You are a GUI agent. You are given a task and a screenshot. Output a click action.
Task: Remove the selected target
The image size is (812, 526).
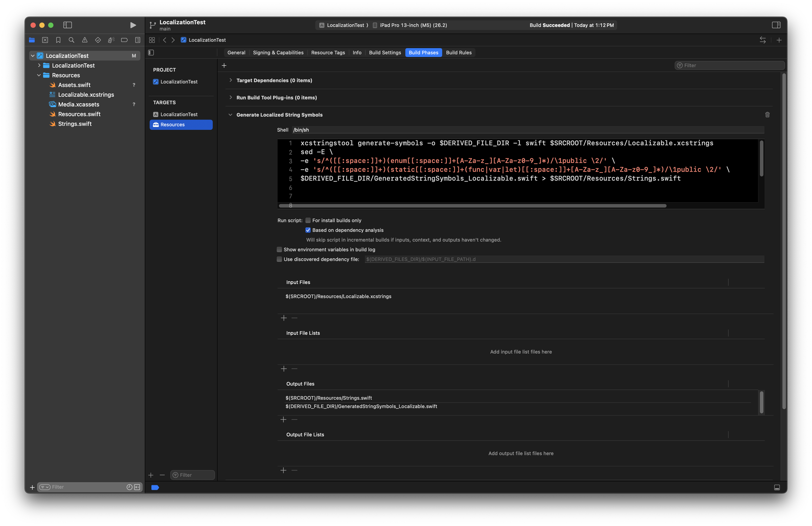(x=162, y=475)
